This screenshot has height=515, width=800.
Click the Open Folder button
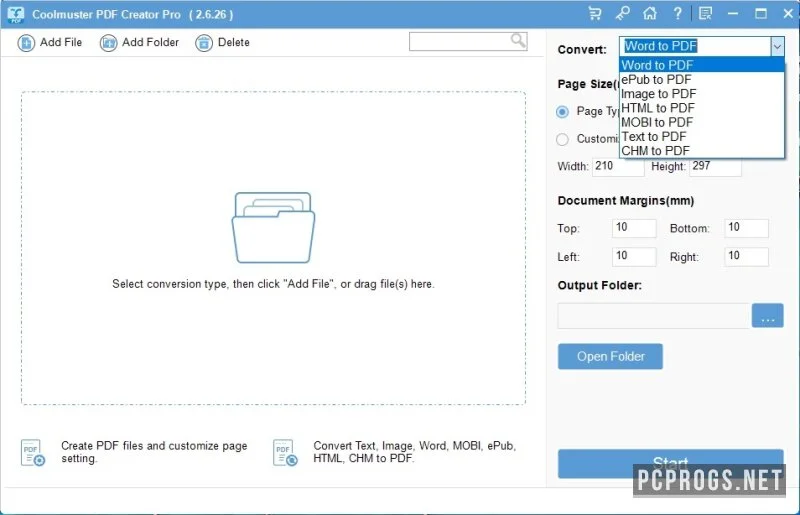tap(610, 356)
